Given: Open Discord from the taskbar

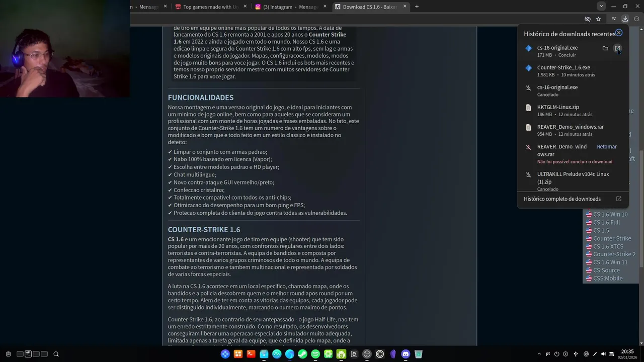Looking at the screenshot, I should [406, 354].
